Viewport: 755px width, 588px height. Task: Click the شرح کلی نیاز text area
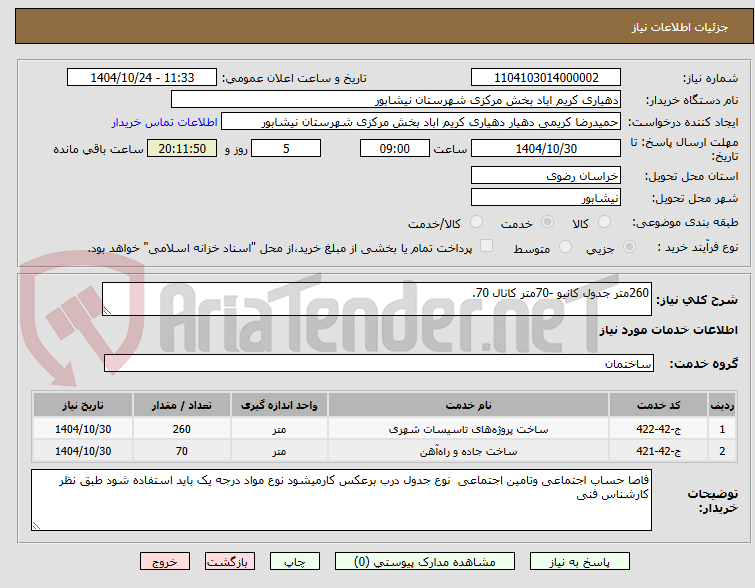(377, 299)
